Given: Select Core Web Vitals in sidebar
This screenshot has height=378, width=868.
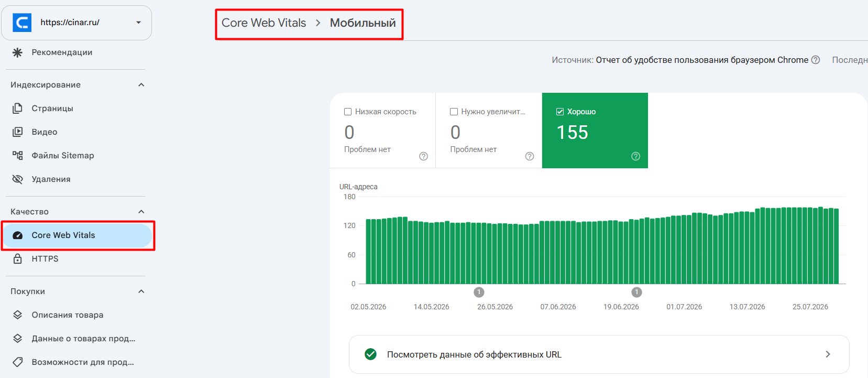Looking at the screenshot, I should point(78,235).
